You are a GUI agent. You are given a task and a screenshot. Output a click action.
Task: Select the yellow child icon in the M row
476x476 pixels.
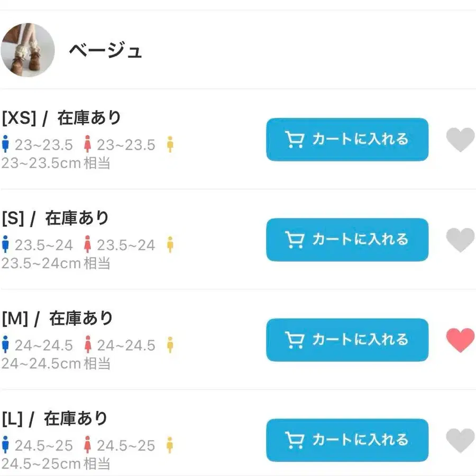169,345
